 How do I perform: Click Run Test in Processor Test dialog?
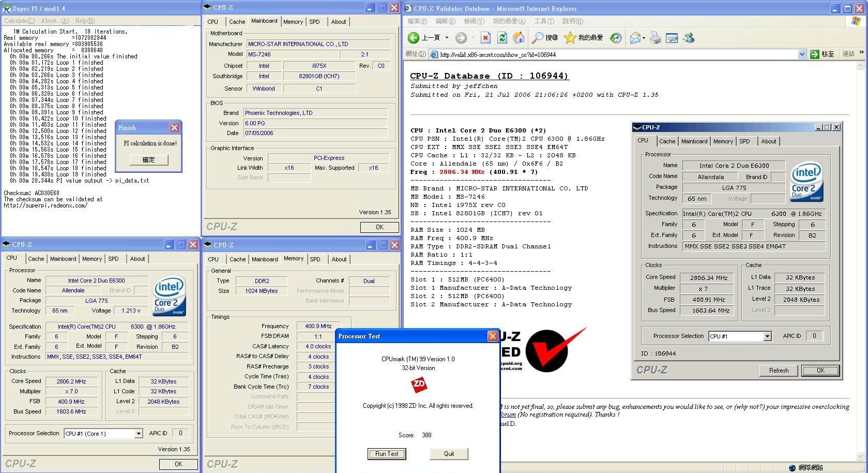[387, 454]
